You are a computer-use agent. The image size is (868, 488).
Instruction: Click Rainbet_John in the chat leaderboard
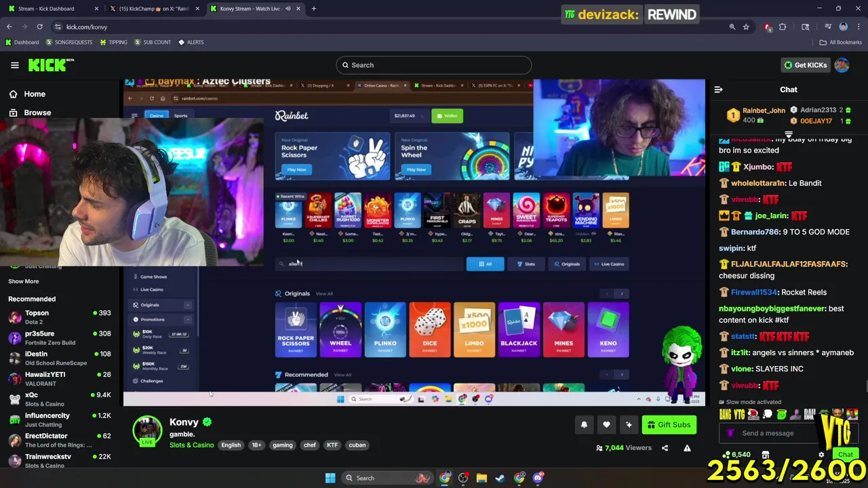764,110
